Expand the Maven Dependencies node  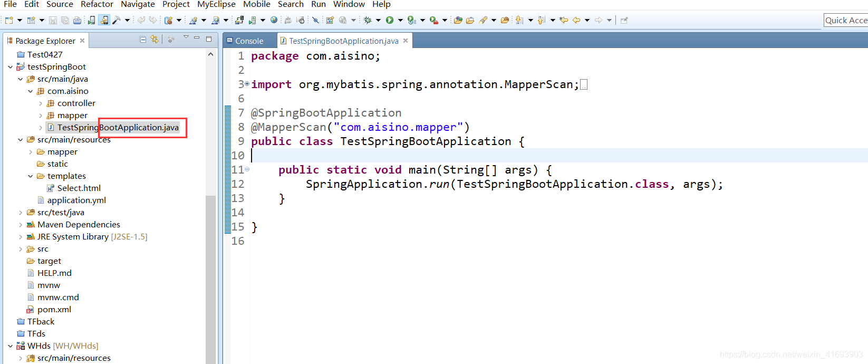coord(21,224)
